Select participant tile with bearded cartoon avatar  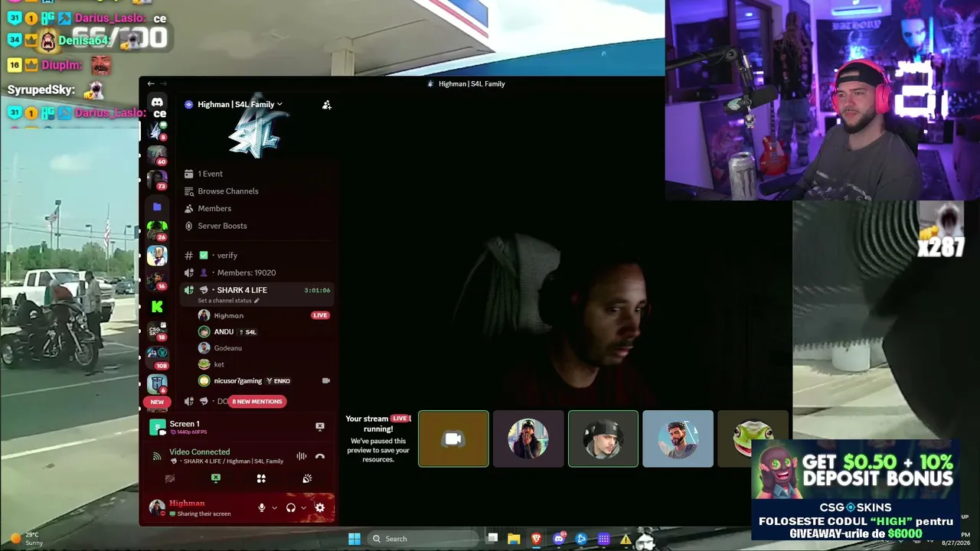(x=678, y=439)
